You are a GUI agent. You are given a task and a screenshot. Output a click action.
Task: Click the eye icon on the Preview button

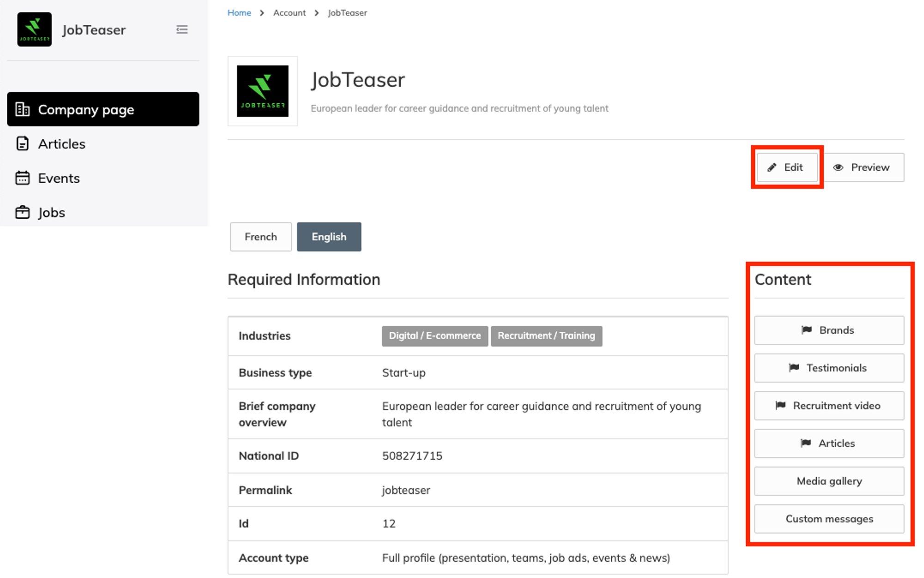[838, 168]
